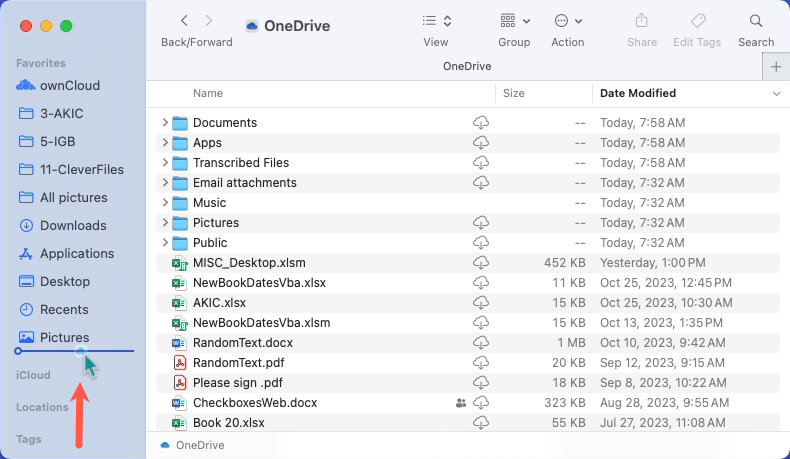This screenshot has height=459, width=790.
Task: Sort by Name column header
Action: pyautogui.click(x=208, y=93)
